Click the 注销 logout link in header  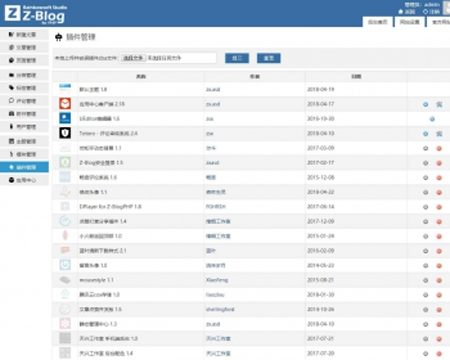(x=431, y=12)
